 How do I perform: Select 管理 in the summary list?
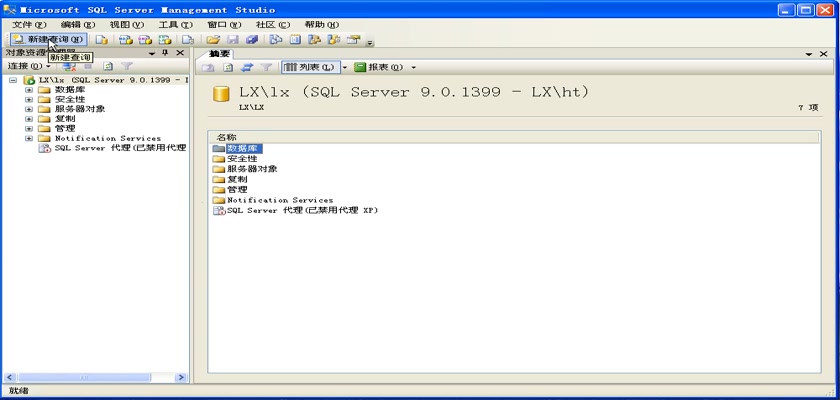237,190
